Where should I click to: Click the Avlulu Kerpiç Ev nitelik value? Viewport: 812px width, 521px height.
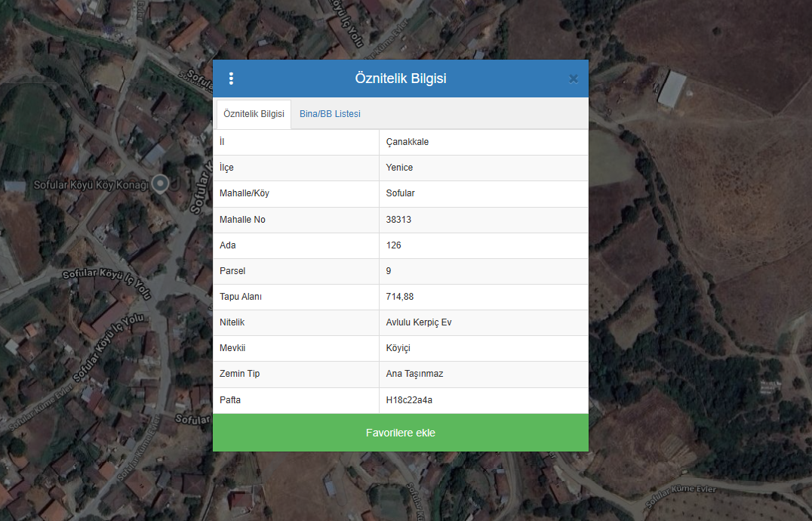pos(418,322)
